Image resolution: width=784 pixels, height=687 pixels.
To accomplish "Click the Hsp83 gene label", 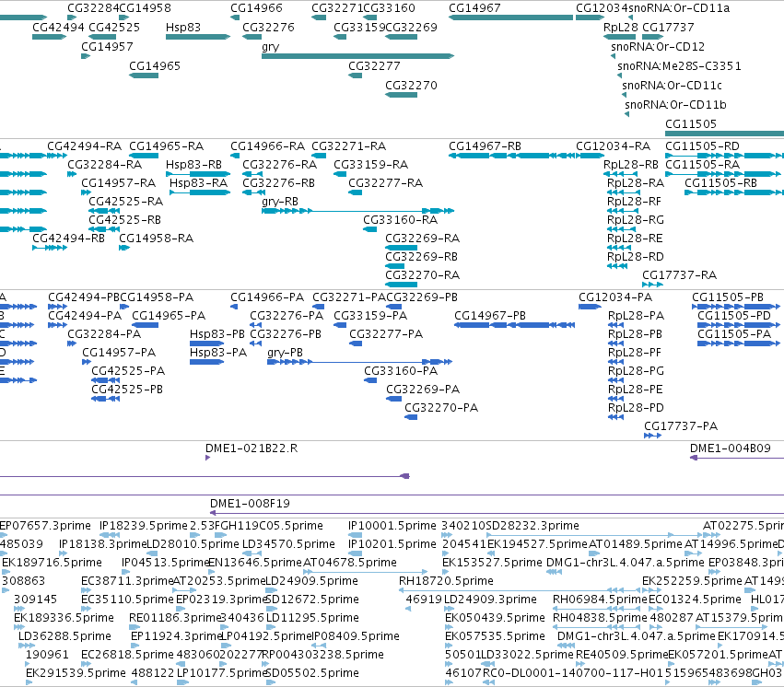I will 183,28.
